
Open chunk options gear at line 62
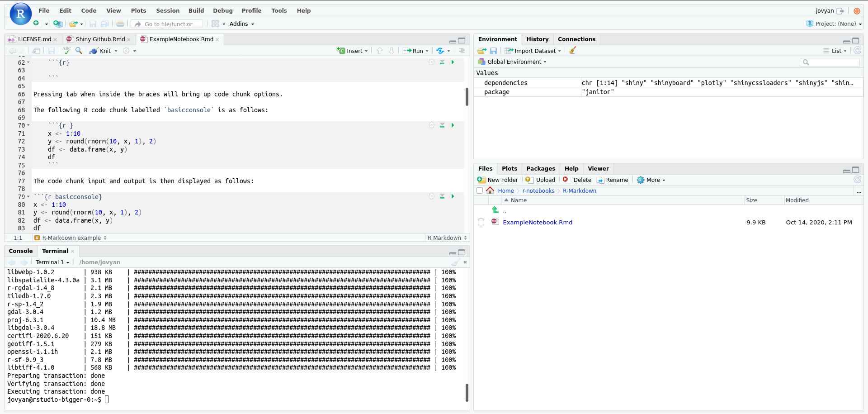coord(432,62)
